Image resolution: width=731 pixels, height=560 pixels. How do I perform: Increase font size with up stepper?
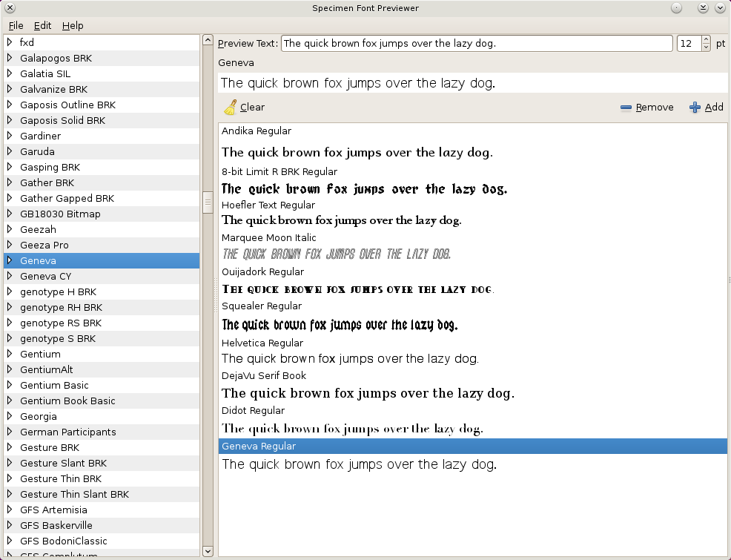click(x=706, y=39)
